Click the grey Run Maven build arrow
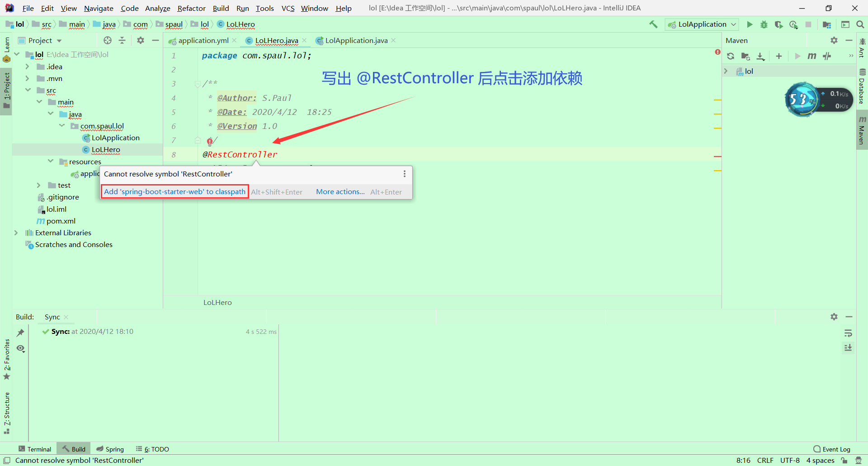Image resolution: width=868 pixels, height=466 pixels. [x=797, y=56]
